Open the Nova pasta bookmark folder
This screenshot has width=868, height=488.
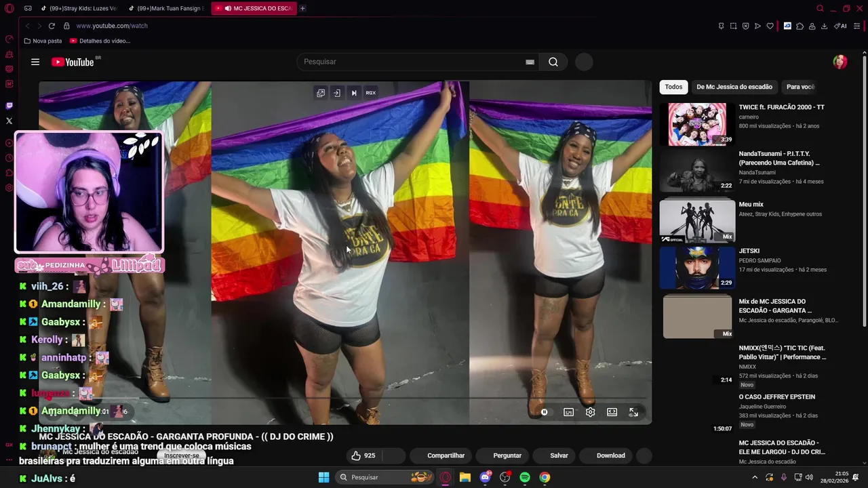click(43, 41)
